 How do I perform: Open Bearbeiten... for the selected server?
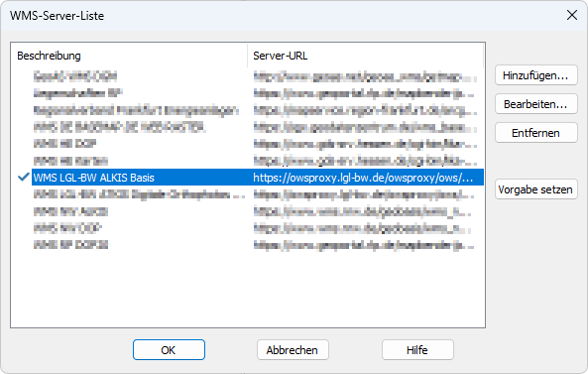tap(535, 104)
